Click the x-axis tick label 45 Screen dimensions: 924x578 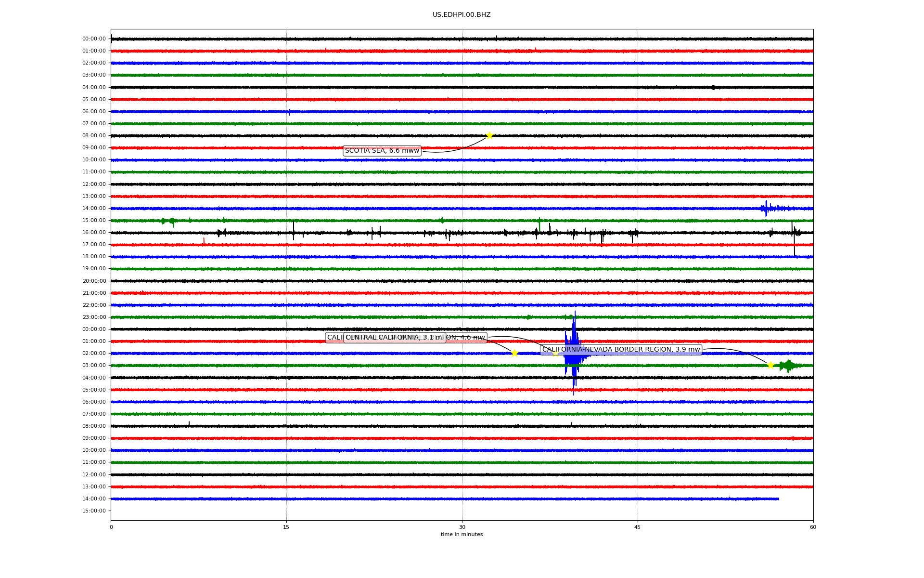(638, 527)
